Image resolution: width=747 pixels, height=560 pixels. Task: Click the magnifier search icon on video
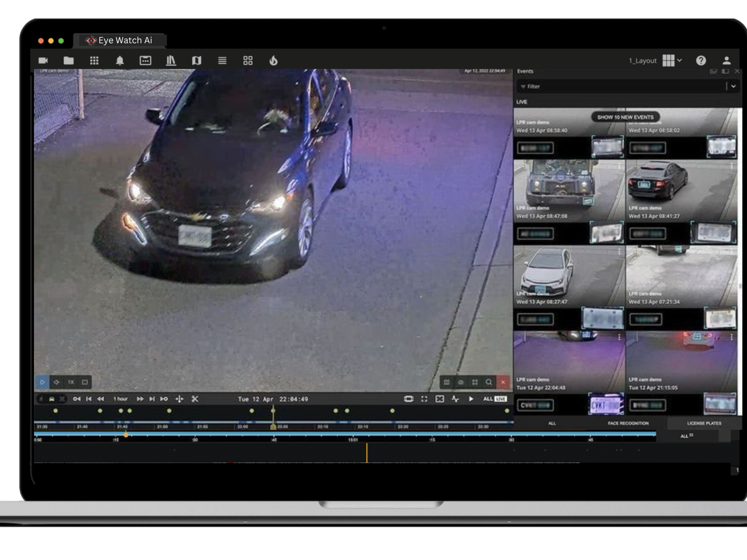(489, 382)
